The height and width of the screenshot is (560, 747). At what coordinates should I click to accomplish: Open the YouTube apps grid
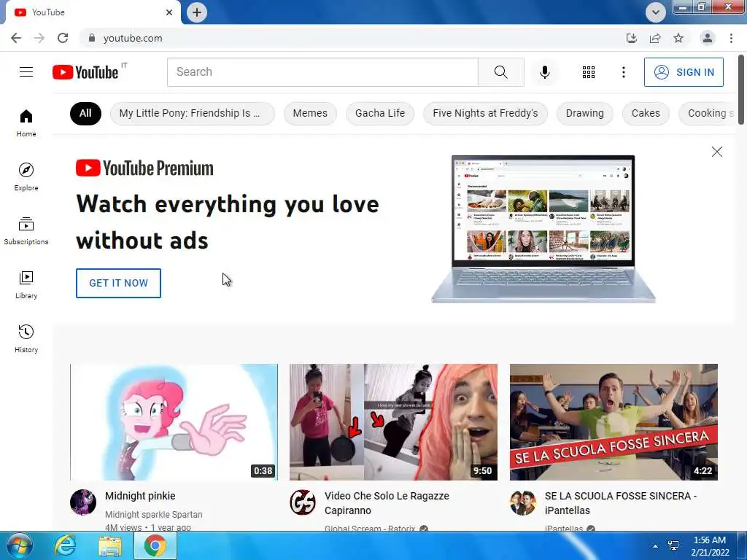[589, 72]
